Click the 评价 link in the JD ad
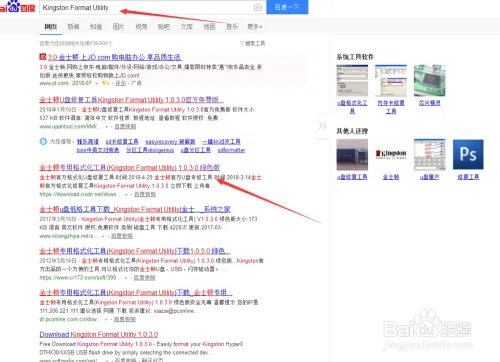Image resolution: width=500 pixels, height=362 pixels. coord(121,83)
